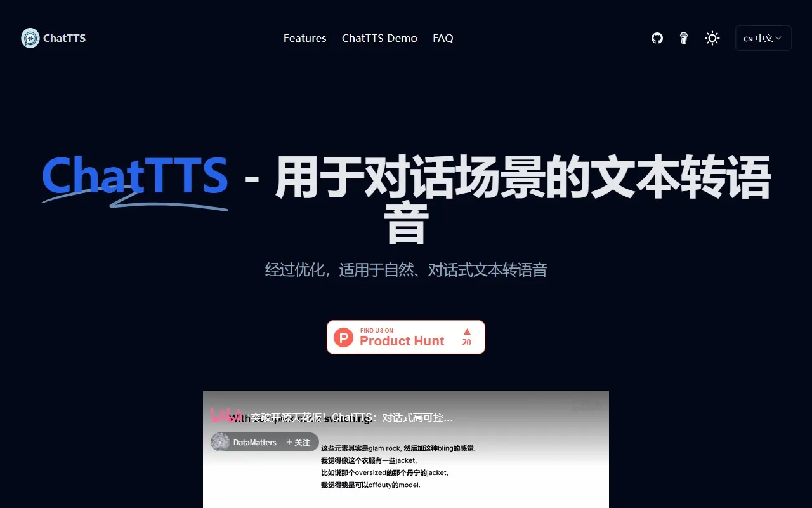
Task: Open the DataMatters uploader name
Action: pyautogui.click(x=254, y=442)
